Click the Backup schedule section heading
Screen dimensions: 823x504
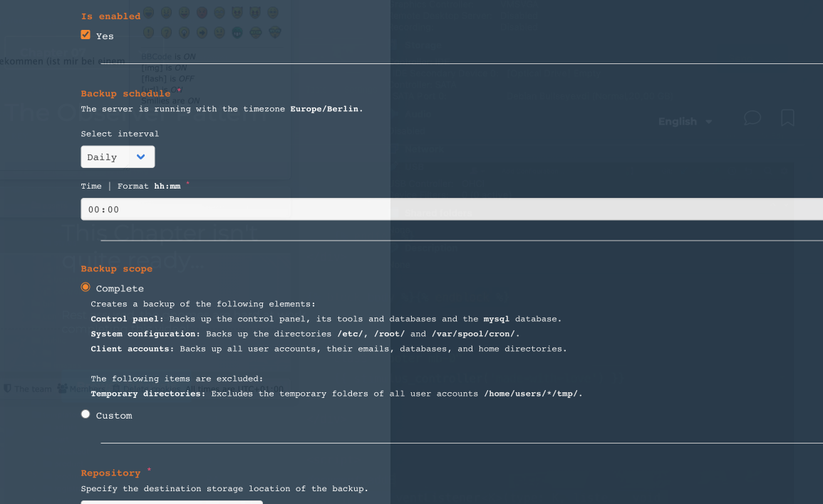pyautogui.click(x=125, y=93)
